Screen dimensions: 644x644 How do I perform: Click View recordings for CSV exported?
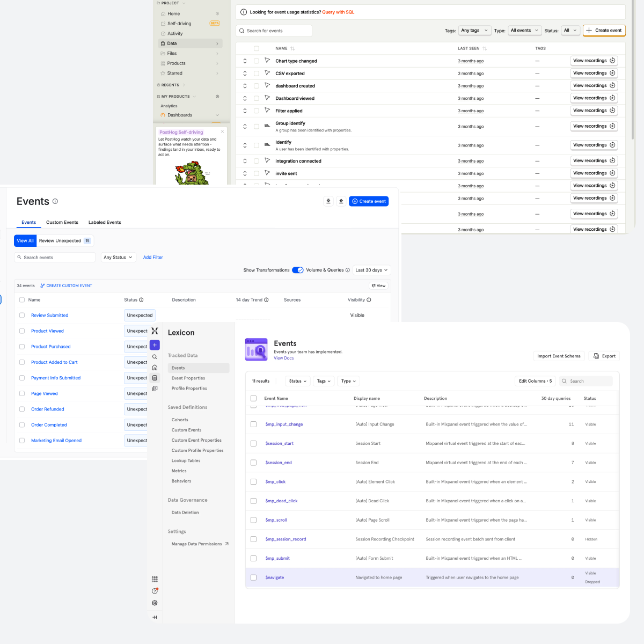tap(594, 73)
